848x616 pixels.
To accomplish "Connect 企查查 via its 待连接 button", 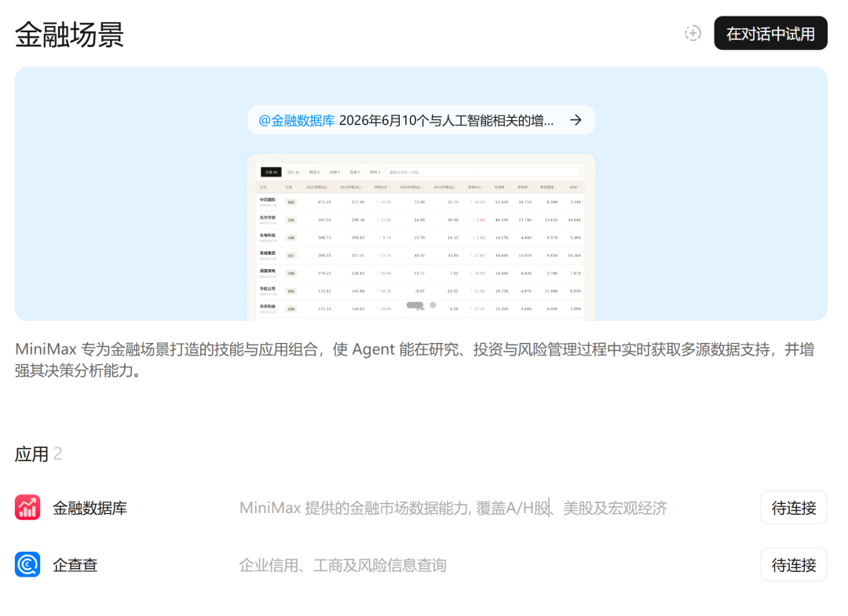I will (793, 565).
